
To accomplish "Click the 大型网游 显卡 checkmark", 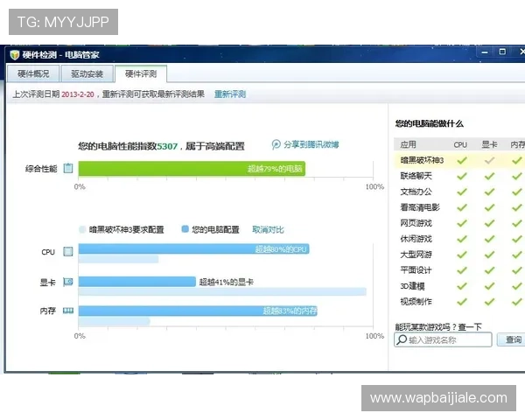I will (489, 255).
